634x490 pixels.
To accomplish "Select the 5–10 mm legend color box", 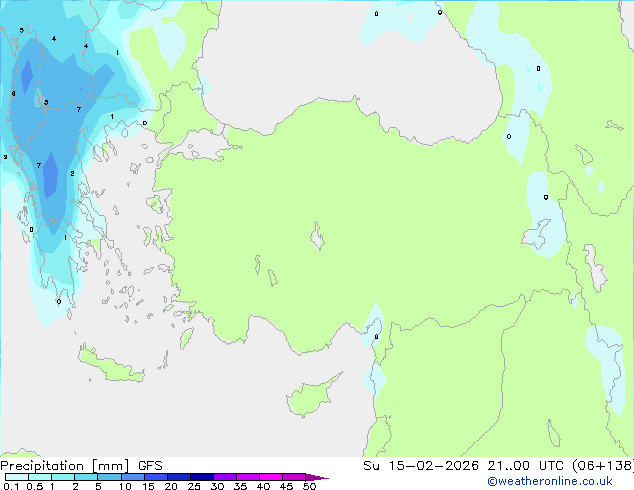I will 109,477.
